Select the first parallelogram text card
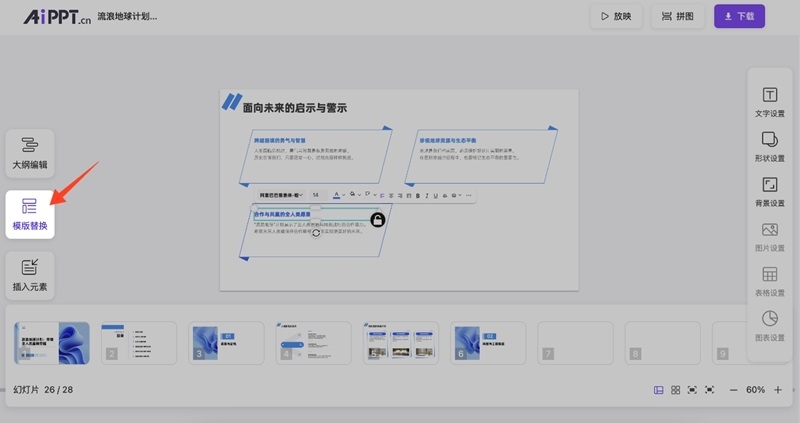800x423 pixels. pos(315,156)
